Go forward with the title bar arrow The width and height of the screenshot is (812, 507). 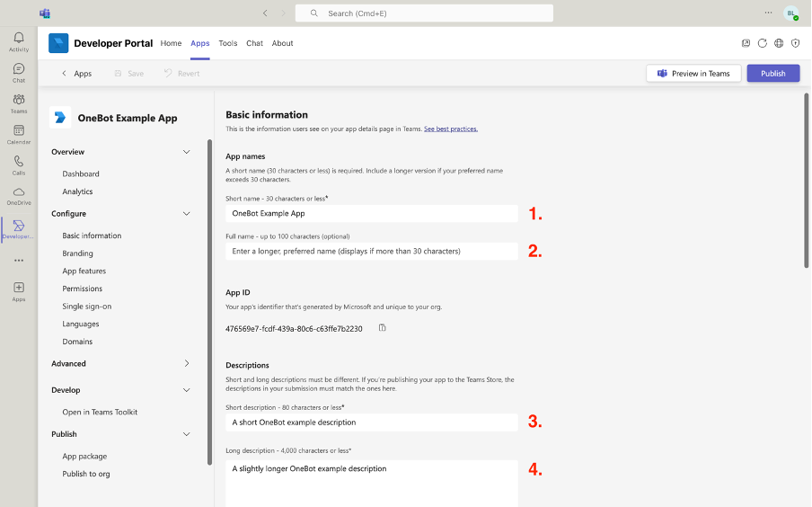tap(283, 13)
